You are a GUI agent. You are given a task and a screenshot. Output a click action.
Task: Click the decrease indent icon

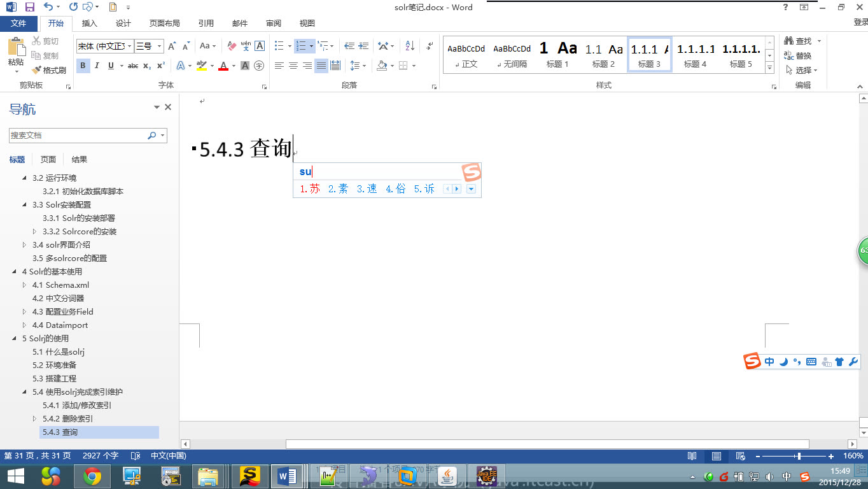349,46
